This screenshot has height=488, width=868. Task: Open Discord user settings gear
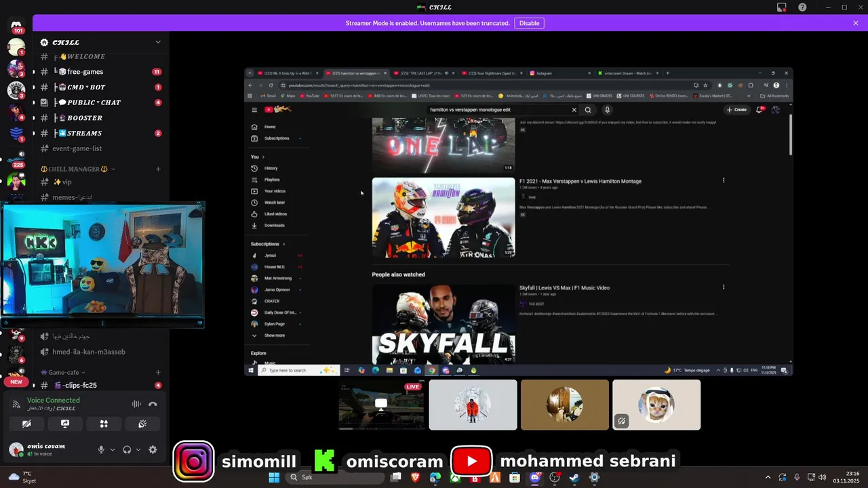tap(153, 449)
